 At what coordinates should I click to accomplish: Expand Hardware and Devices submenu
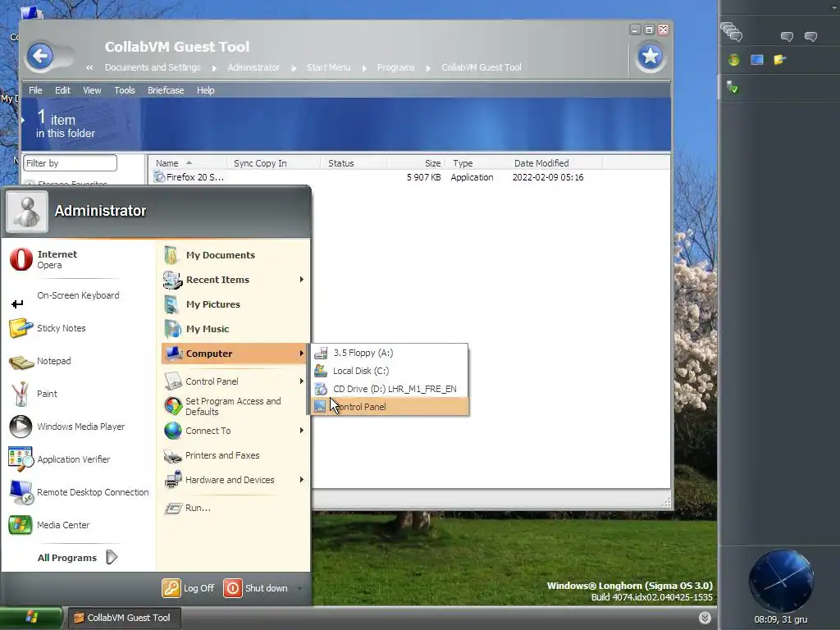pos(302,480)
